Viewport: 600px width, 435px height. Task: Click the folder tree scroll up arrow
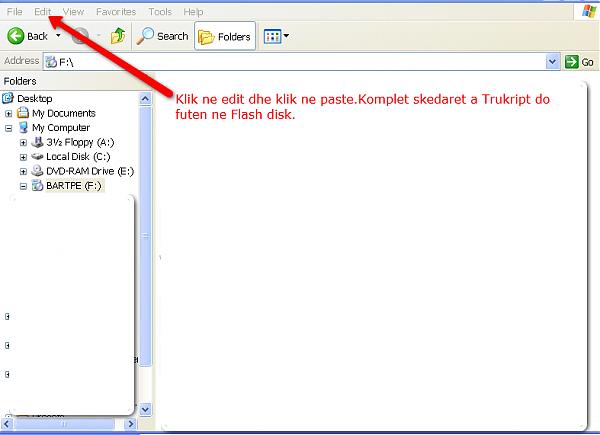pyautogui.click(x=145, y=99)
